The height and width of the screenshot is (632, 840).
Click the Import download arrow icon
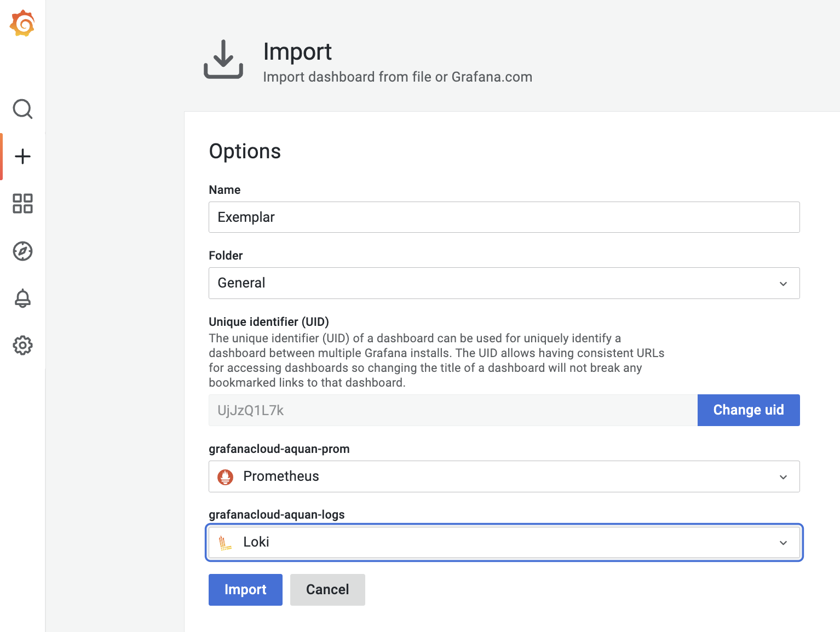click(223, 60)
